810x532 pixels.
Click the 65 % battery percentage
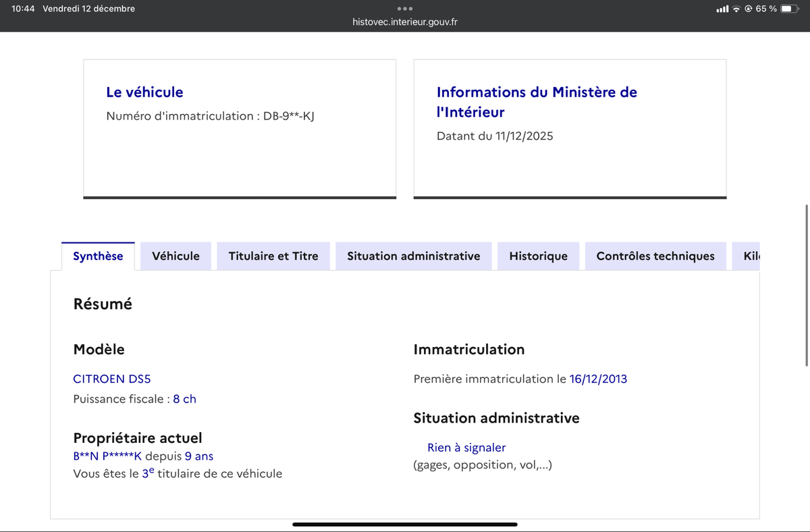766,9
